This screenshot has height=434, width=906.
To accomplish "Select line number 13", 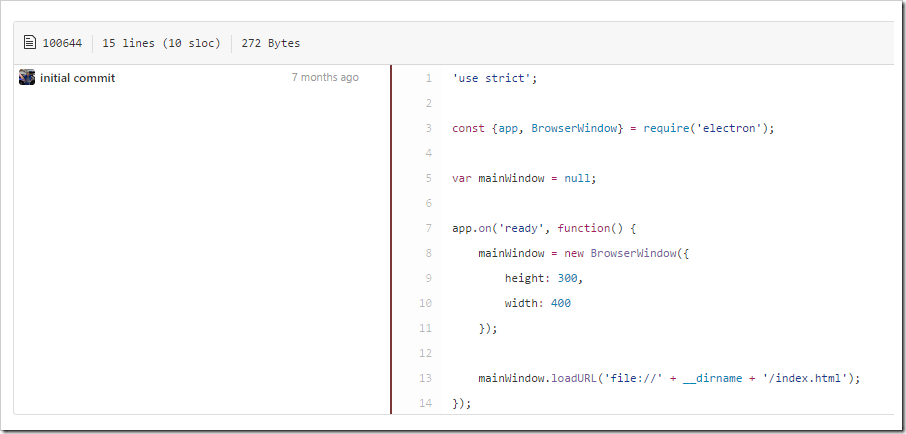I will [425, 378].
